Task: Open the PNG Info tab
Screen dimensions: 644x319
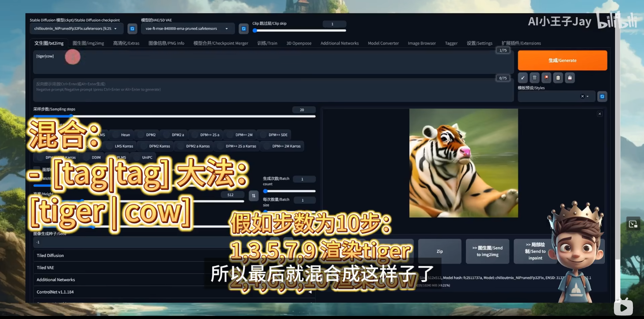Action: (x=166, y=43)
